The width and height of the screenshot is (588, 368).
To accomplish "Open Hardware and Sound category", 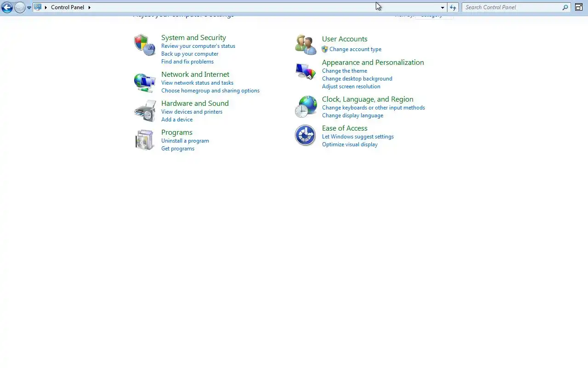I will click(x=195, y=103).
